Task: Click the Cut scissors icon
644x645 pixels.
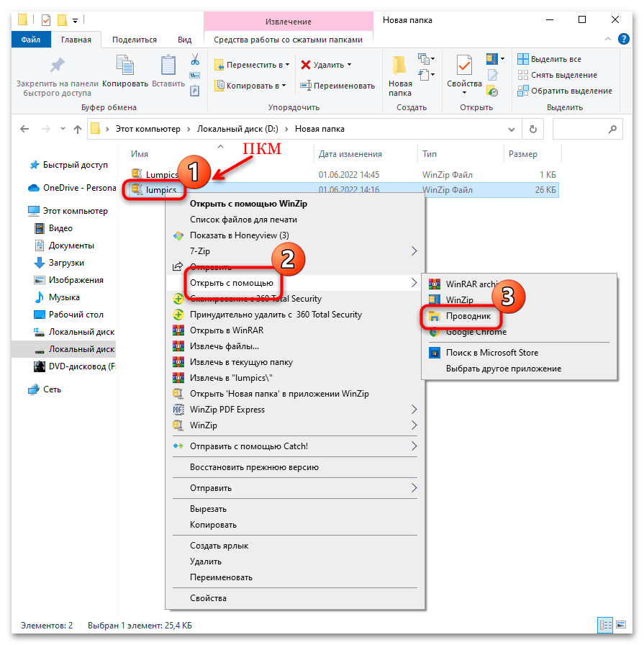Action: click(x=194, y=59)
